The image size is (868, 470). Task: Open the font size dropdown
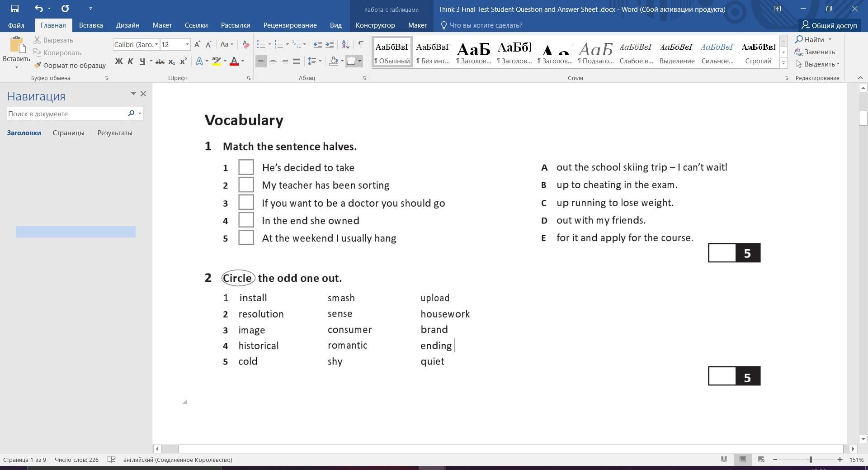pyautogui.click(x=187, y=44)
